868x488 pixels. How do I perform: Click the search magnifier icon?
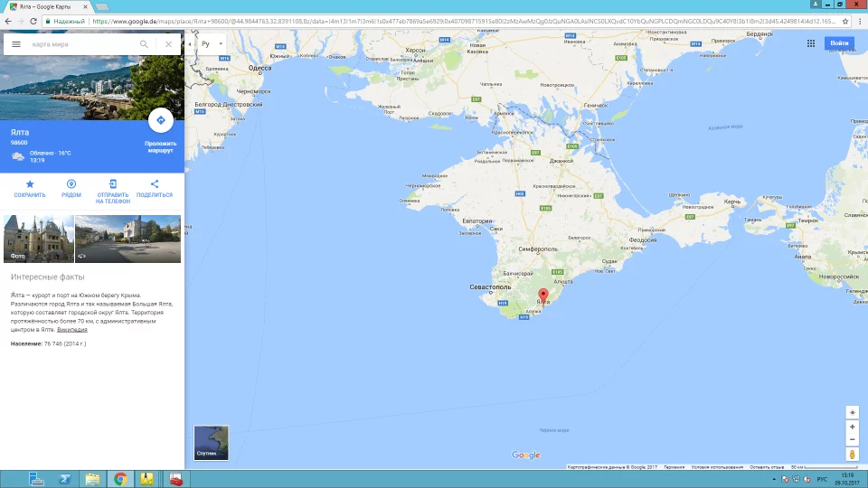pos(144,44)
